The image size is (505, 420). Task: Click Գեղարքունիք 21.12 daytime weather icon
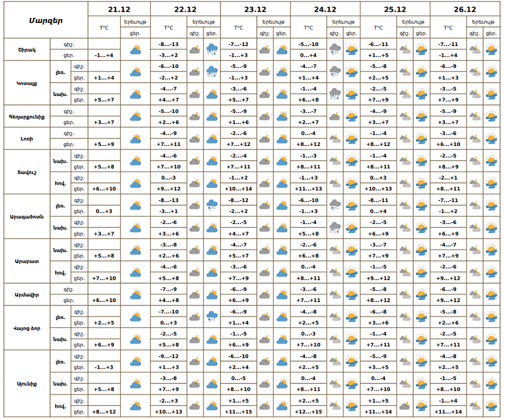click(136, 116)
